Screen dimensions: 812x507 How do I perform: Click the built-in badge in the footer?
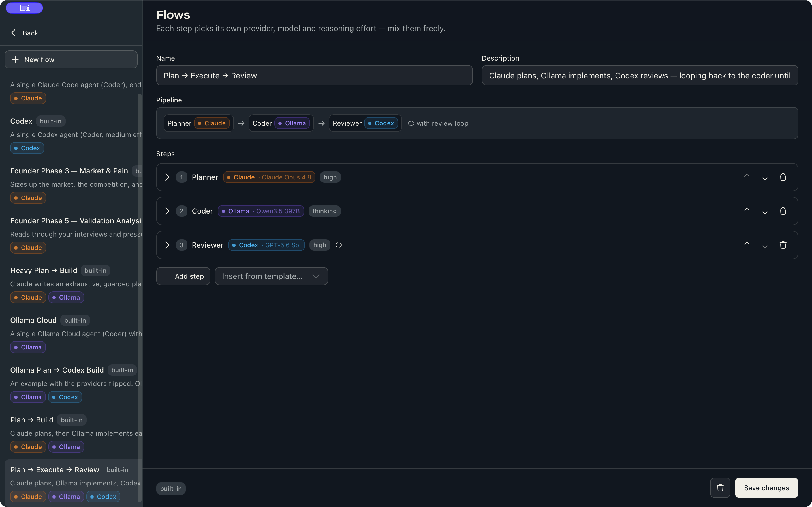point(171,489)
